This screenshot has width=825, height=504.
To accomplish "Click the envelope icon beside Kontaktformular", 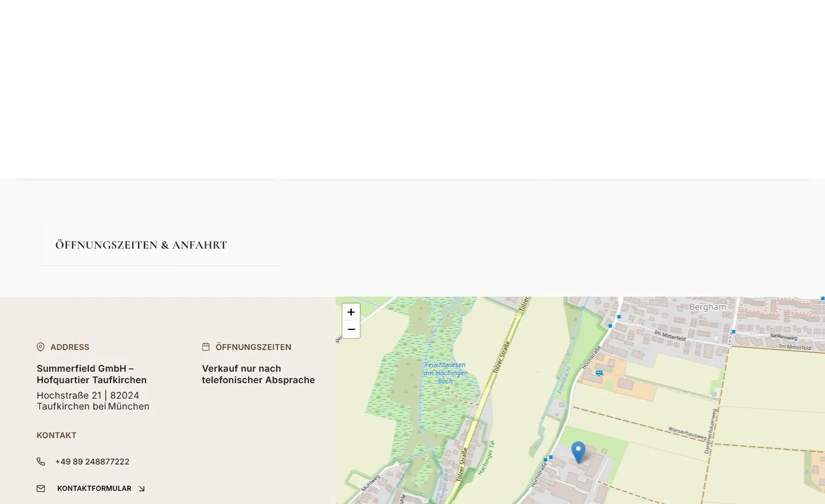I will (41, 489).
